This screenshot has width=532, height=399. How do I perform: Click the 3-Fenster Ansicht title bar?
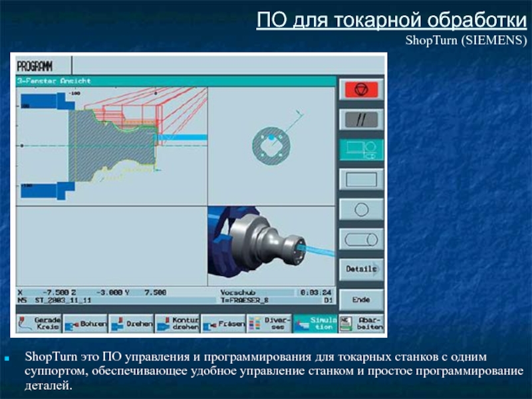tap(176, 81)
